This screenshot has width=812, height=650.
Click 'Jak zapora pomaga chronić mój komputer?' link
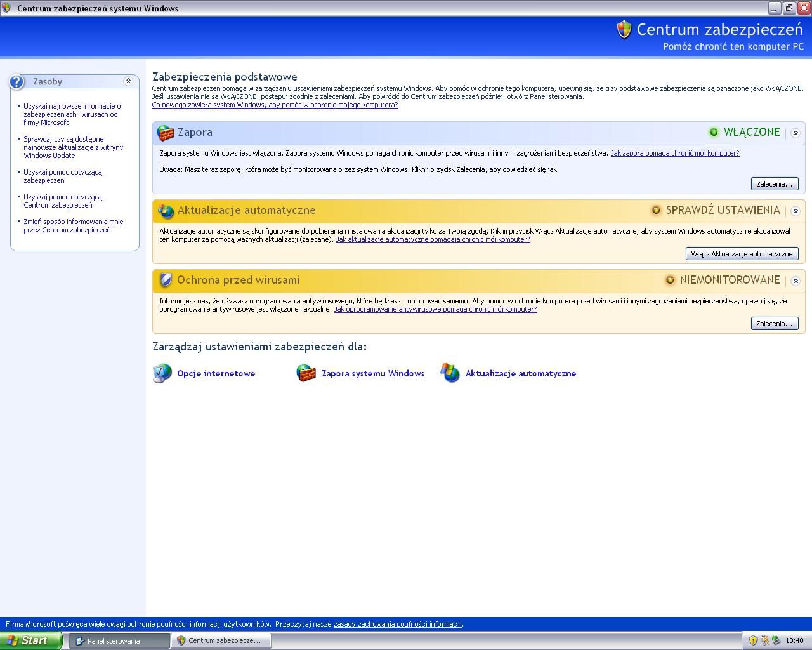coord(675,153)
